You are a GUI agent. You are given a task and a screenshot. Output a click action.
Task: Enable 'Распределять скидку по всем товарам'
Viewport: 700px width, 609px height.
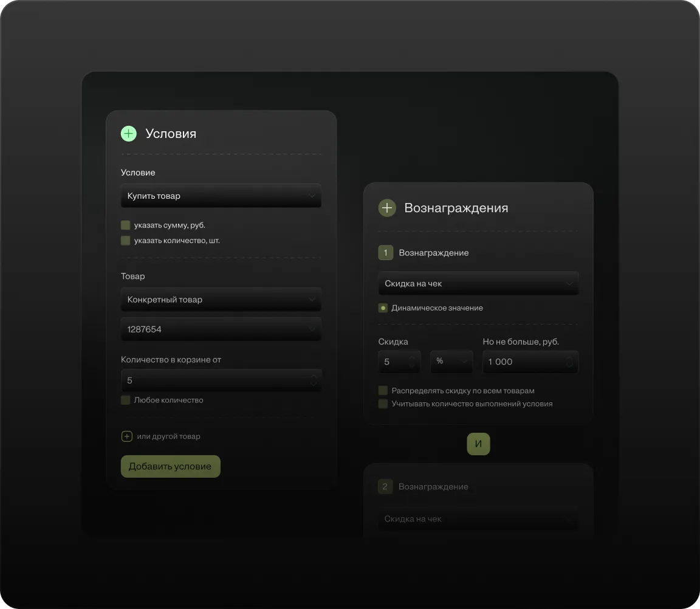coord(383,391)
